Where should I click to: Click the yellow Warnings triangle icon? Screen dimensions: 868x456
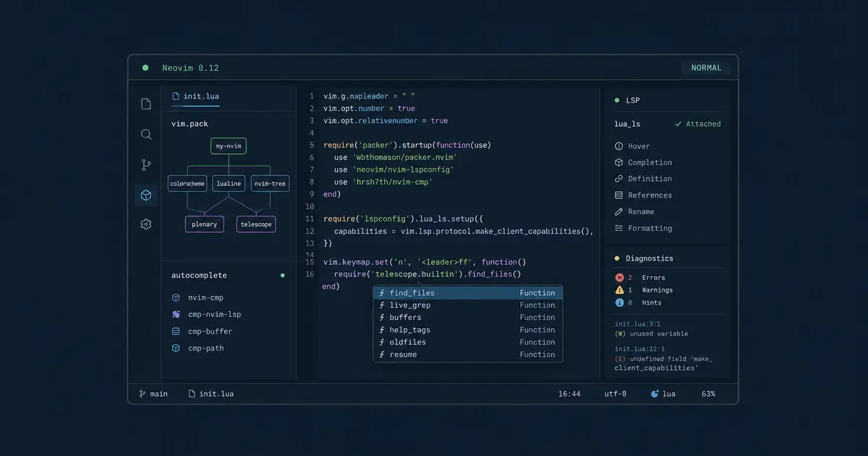click(x=619, y=290)
